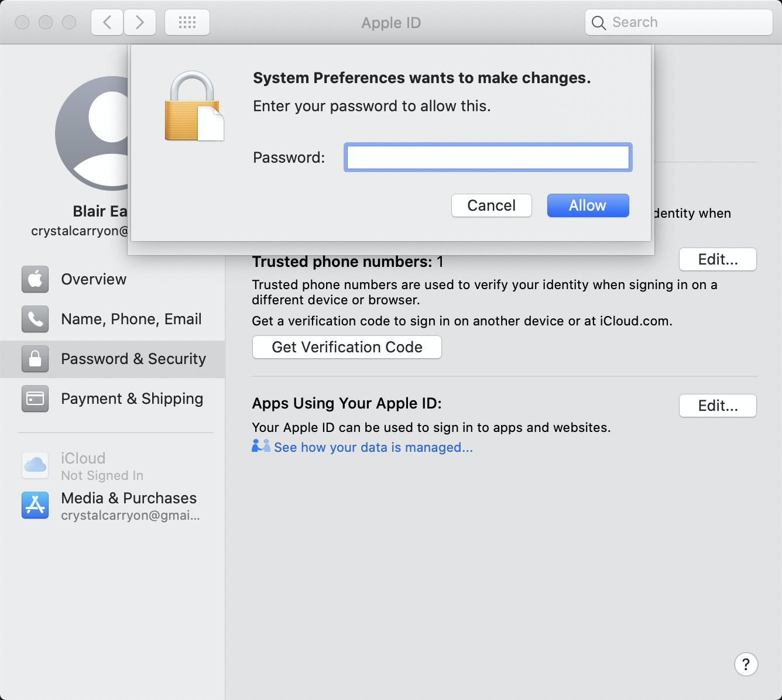Open Media & Purchases section
Screen dimensions: 782x700
pos(112,506)
